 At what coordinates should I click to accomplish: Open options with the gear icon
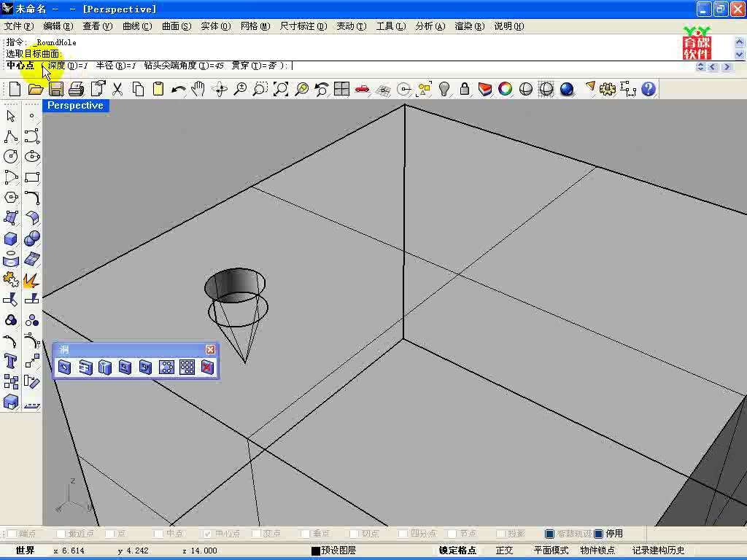coord(608,89)
